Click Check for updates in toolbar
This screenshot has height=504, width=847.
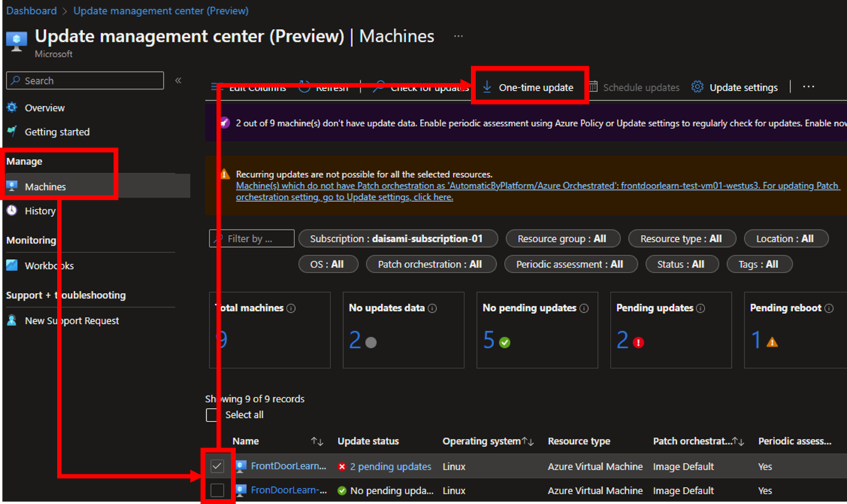[421, 88]
